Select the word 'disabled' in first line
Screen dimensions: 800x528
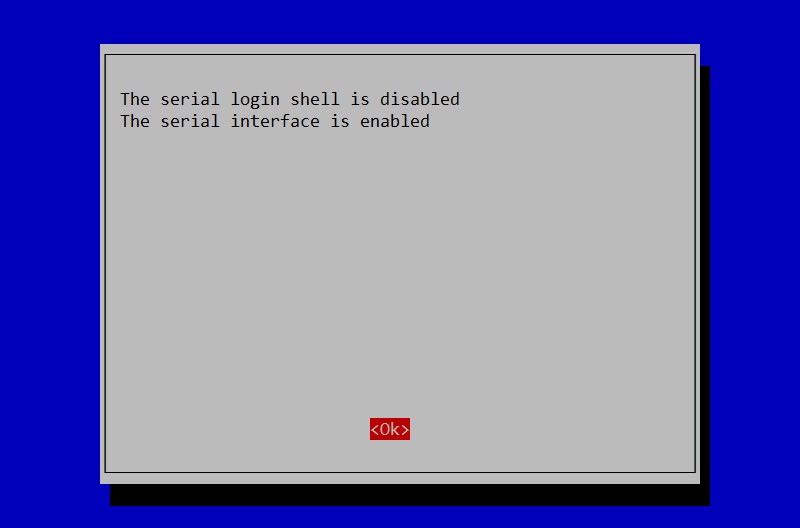pyautogui.click(x=420, y=98)
